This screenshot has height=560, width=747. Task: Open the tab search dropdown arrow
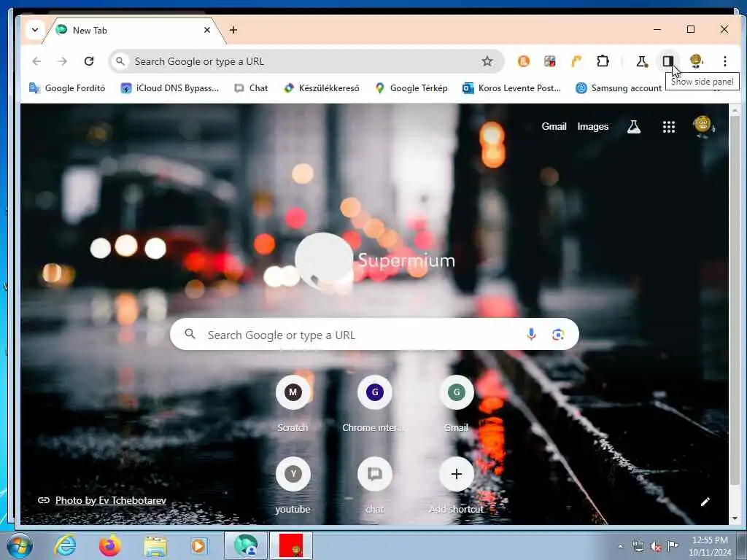(x=35, y=29)
